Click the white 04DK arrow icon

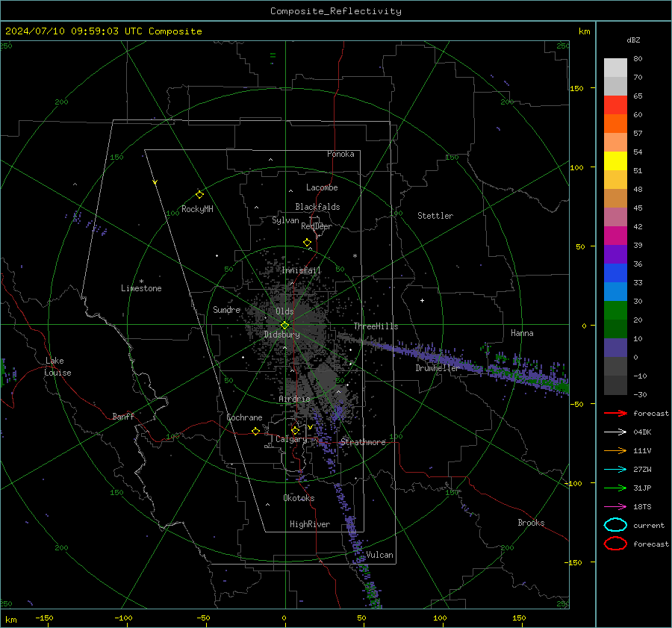tap(615, 432)
